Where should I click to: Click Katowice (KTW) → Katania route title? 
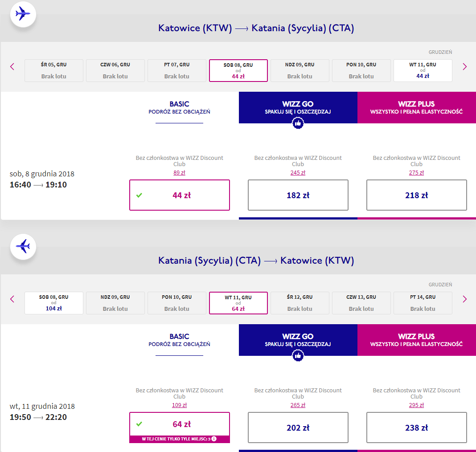(256, 28)
